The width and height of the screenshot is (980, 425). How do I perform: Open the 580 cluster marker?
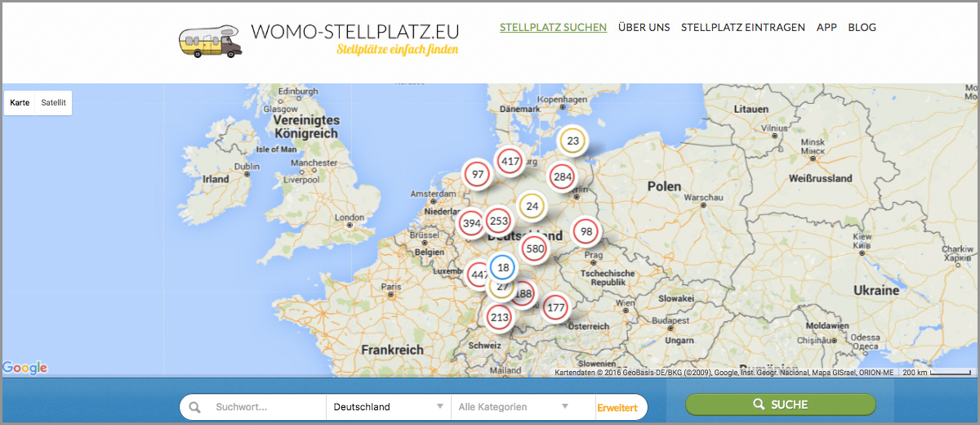click(x=535, y=249)
